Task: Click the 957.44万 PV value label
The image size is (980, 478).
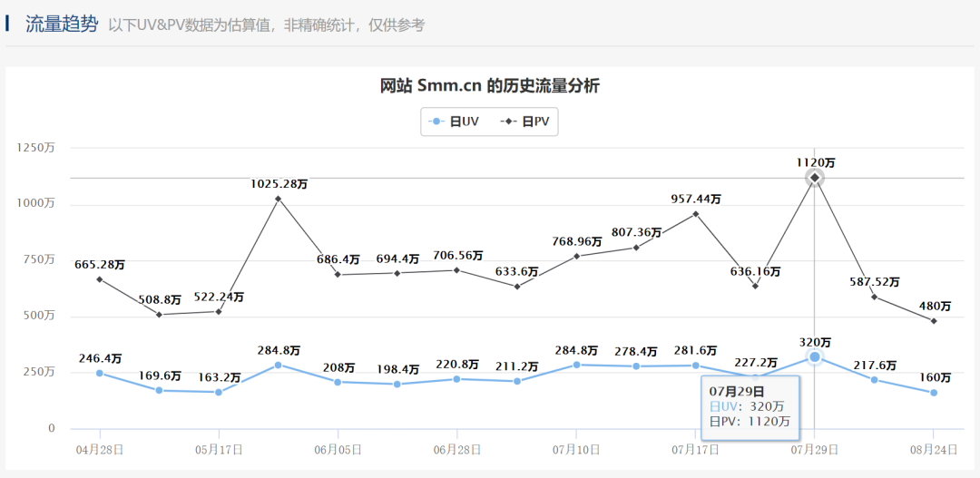Action: coord(696,200)
